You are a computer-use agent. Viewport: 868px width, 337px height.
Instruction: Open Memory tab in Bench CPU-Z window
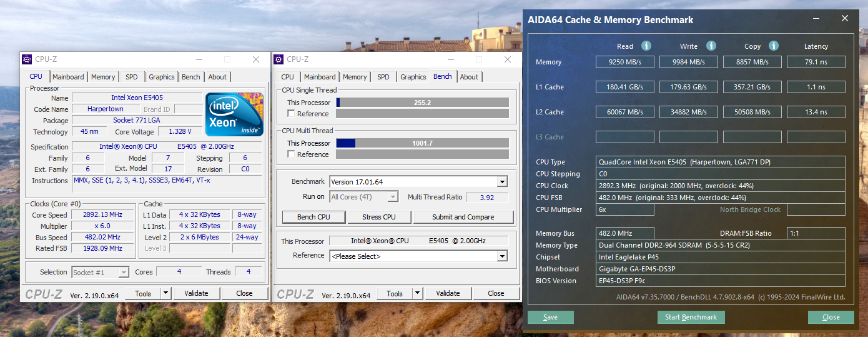pyautogui.click(x=355, y=77)
